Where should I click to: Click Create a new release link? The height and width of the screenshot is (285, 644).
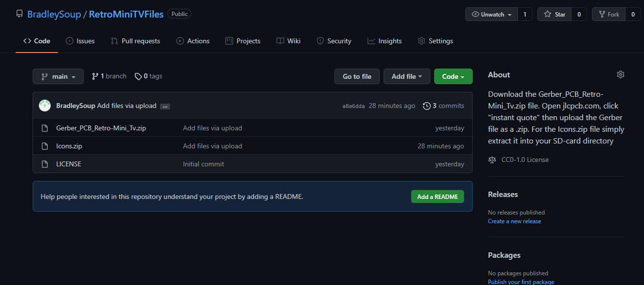tap(515, 221)
